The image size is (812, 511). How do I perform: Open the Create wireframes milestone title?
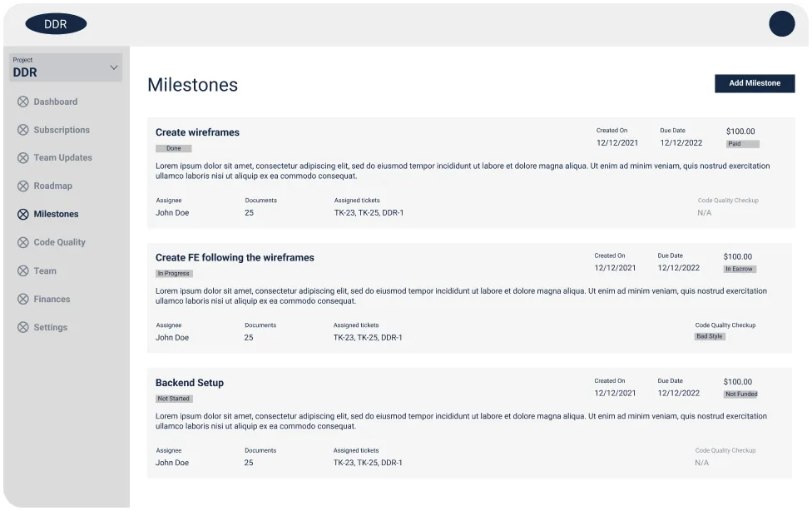[x=197, y=132]
